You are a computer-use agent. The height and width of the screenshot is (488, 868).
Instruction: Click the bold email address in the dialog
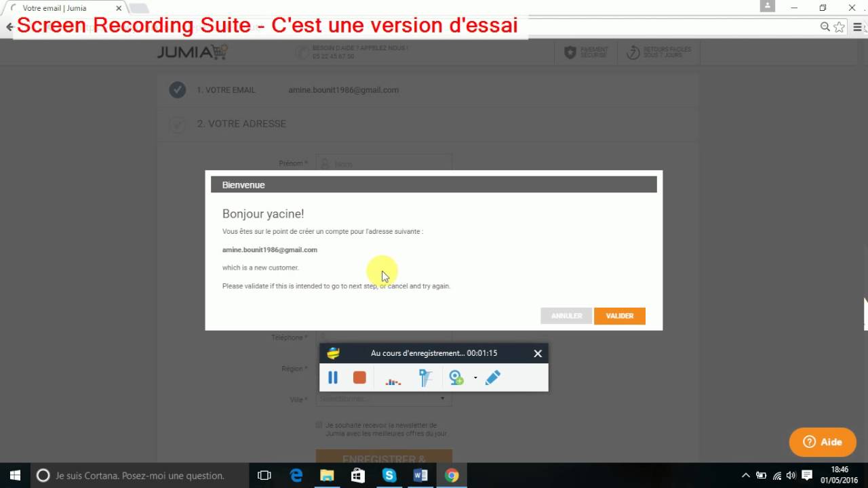point(270,249)
